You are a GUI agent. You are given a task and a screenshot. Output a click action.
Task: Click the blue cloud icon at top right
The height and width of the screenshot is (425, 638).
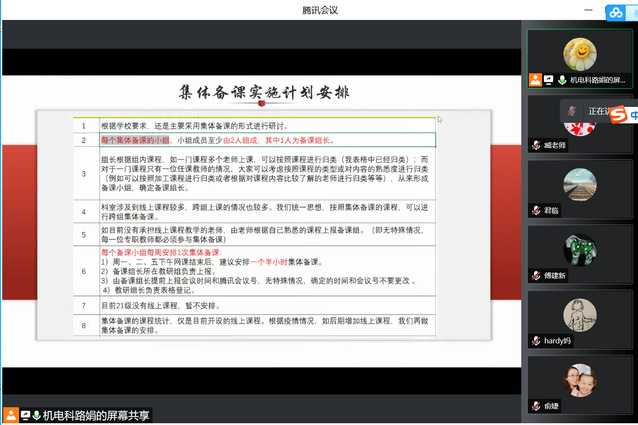click(x=616, y=13)
